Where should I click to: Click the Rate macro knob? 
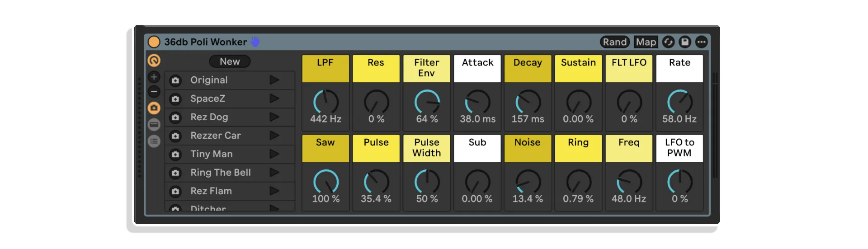pyautogui.click(x=680, y=102)
